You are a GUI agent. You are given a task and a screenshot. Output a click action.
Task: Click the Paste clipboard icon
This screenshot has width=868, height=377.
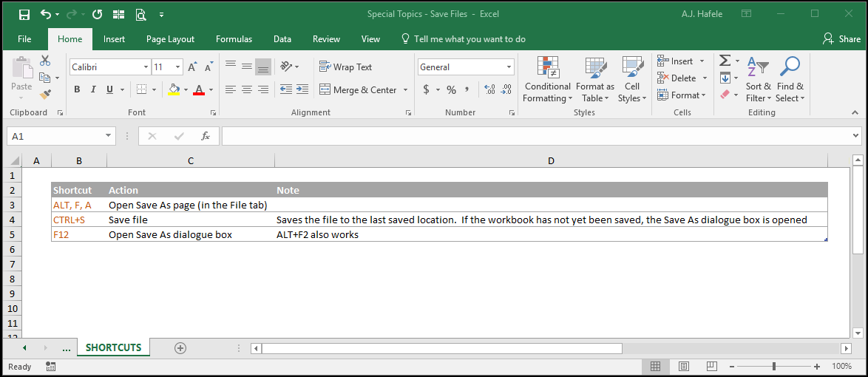tap(22, 67)
